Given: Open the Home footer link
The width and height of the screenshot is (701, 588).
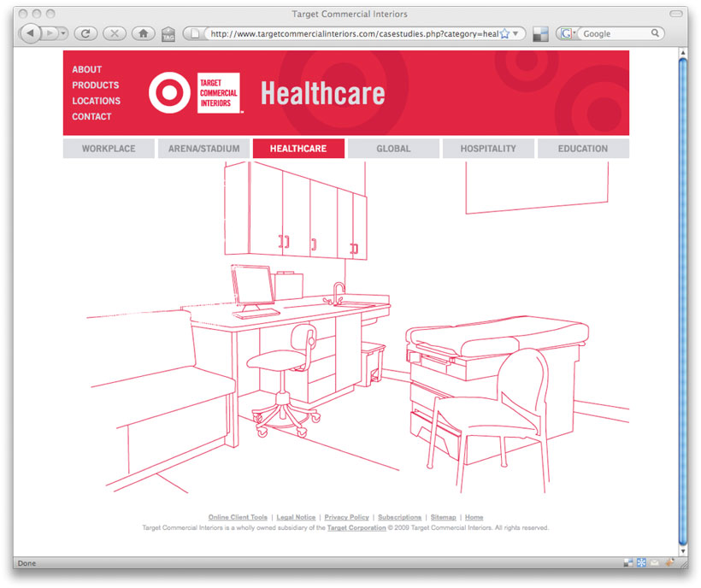Looking at the screenshot, I should pos(474,517).
